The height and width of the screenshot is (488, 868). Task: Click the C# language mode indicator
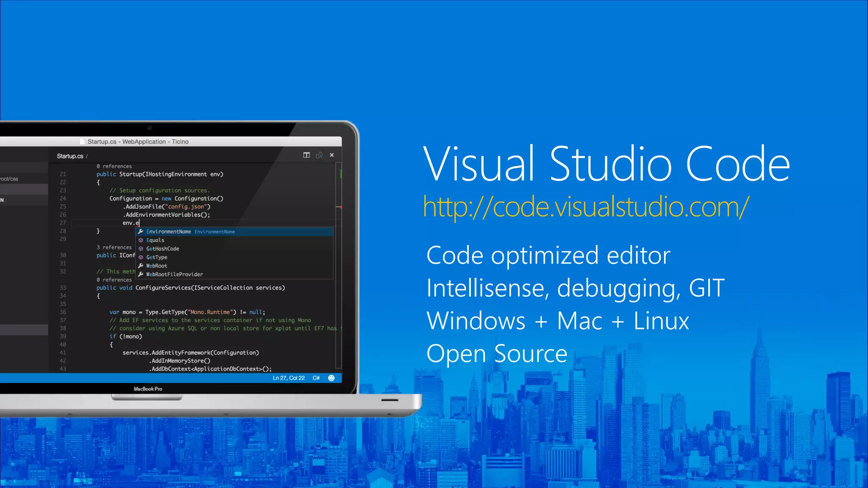[316, 378]
